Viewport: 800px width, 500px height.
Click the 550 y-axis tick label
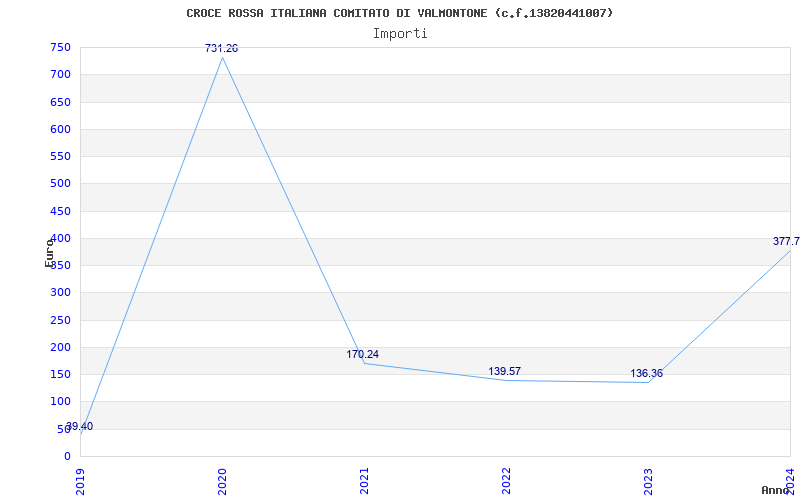point(60,156)
